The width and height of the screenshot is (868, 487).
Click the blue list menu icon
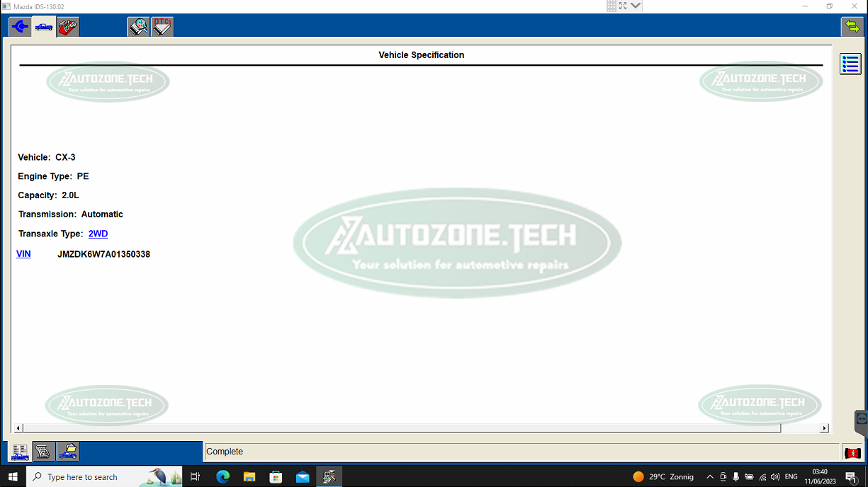850,64
